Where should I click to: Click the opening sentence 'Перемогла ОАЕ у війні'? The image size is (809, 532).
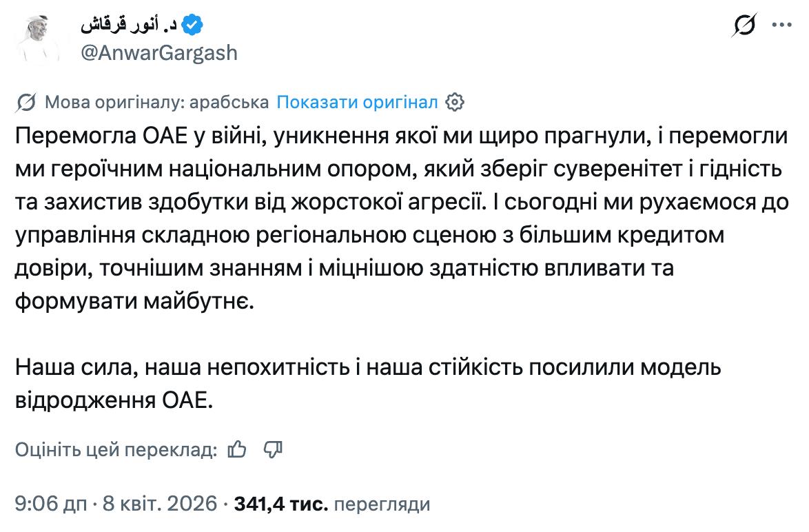(138, 136)
